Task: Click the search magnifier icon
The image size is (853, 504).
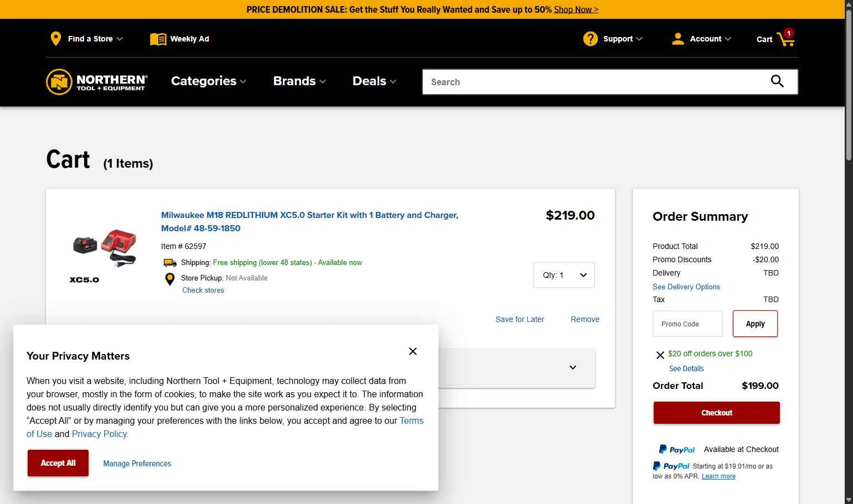Action: tap(777, 81)
